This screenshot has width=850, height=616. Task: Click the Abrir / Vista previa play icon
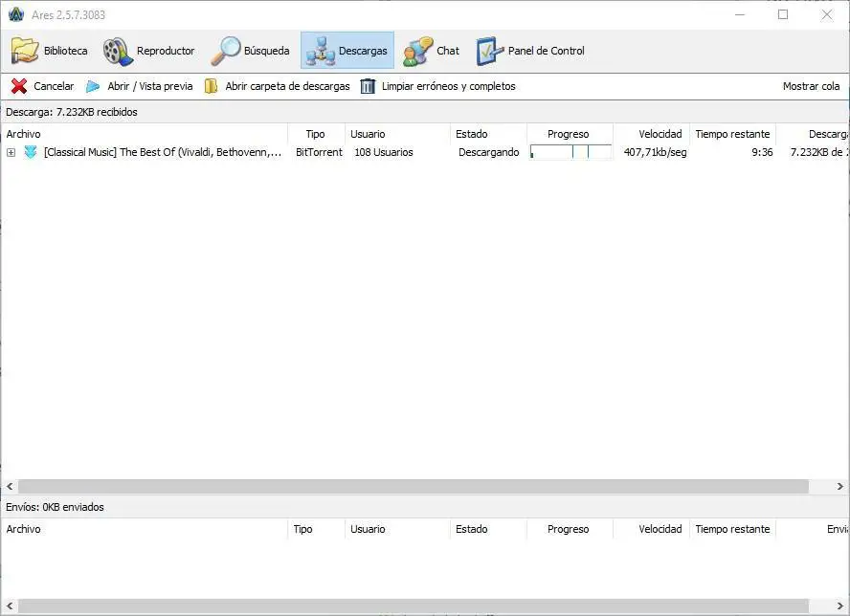click(93, 86)
